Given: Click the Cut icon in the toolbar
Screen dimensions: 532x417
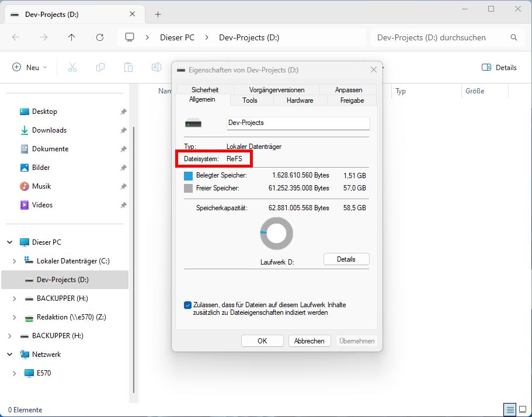Looking at the screenshot, I should click(72, 67).
